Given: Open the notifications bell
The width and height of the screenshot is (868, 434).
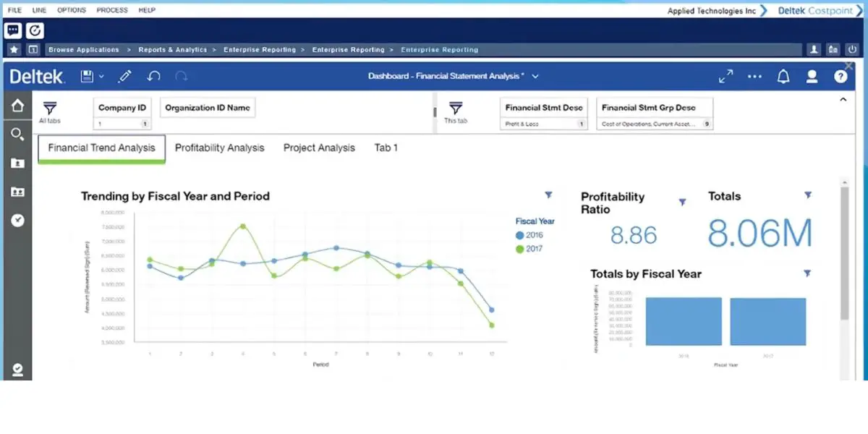Looking at the screenshot, I should 783,76.
